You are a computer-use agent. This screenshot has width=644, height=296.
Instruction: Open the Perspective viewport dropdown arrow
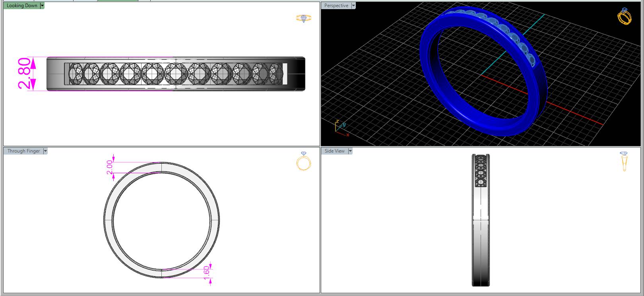(x=353, y=6)
